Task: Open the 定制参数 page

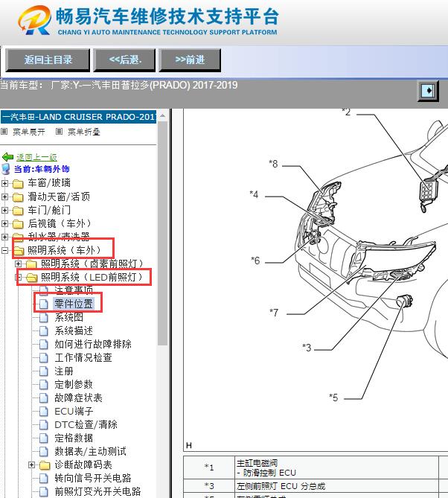Action: click(x=74, y=385)
